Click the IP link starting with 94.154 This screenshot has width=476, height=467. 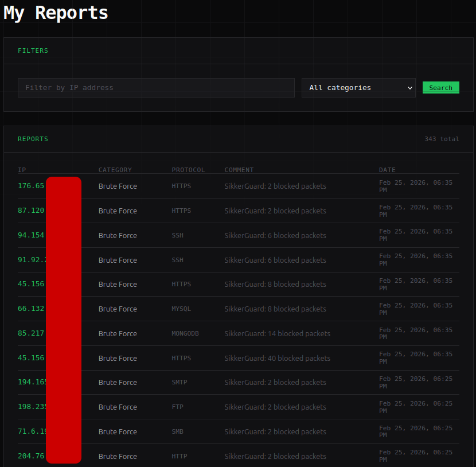tap(30, 235)
